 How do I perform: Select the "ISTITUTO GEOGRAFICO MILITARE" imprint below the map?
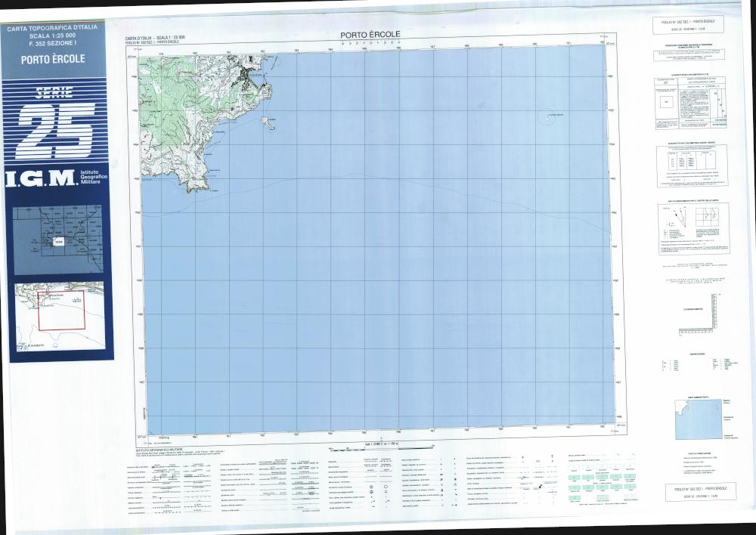pyautogui.click(x=159, y=449)
